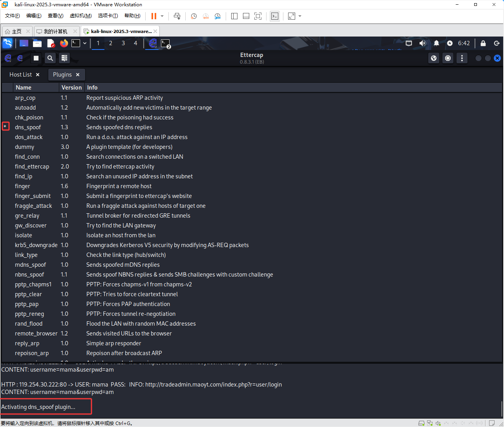Send Ctrl+Alt+Del via VMware toolbar icon
Viewport: 504px width, 427px height.
click(x=177, y=16)
